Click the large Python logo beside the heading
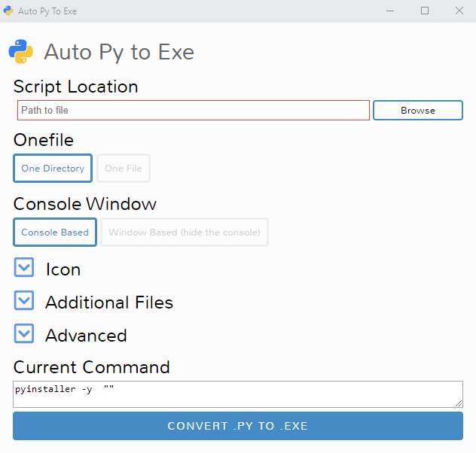Viewport: 476px width, 453px height. click(21, 52)
